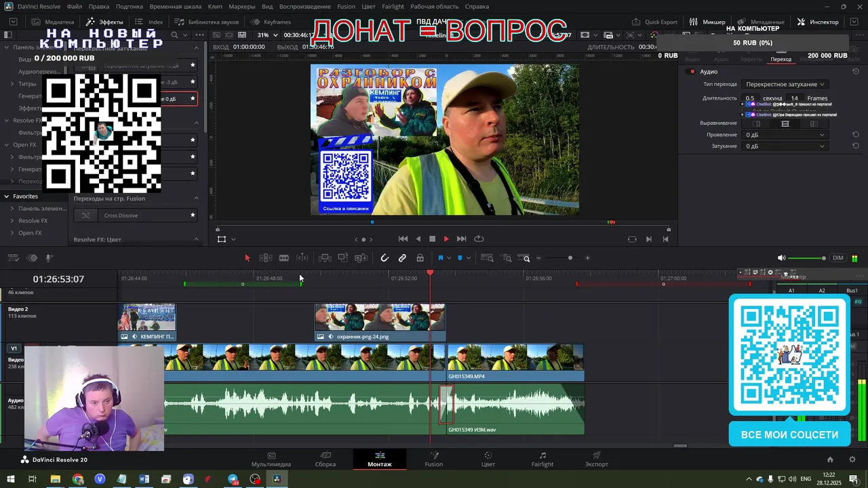Viewport: 868px width, 488px height.
Task: Add a blue marker on the timeline
Action: [460, 258]
